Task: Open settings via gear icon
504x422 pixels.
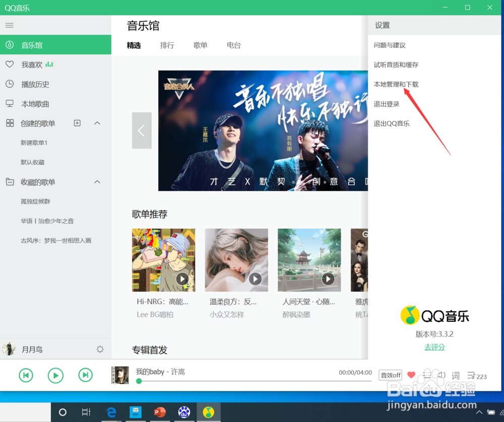Action: [x=100, y=349]
